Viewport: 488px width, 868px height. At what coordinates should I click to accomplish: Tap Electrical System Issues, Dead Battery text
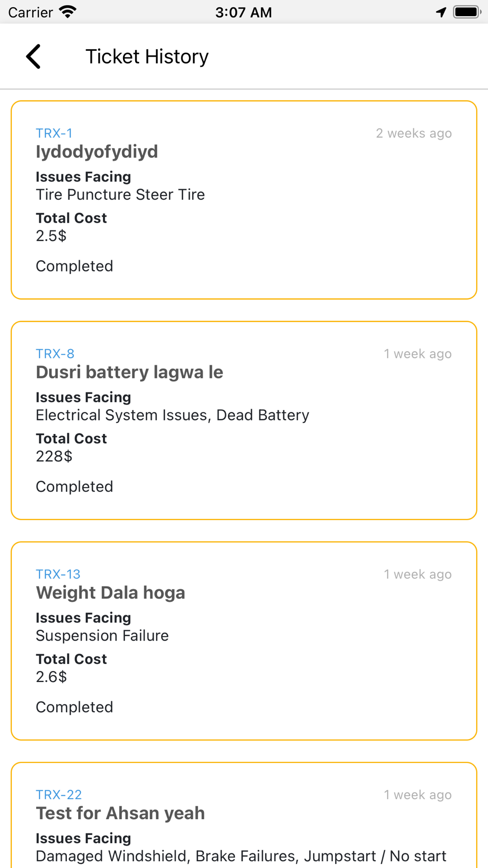(173, 415)
